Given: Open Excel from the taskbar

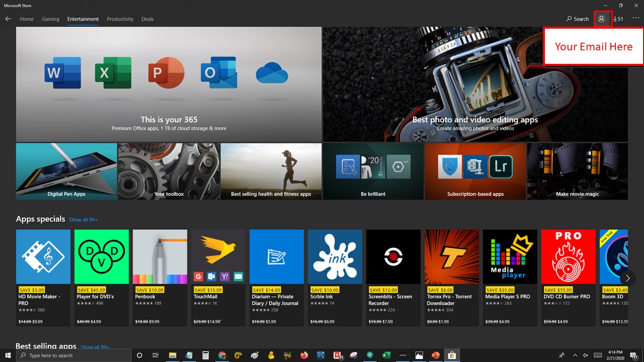Looking at the screenshot, I should [386, 355].
